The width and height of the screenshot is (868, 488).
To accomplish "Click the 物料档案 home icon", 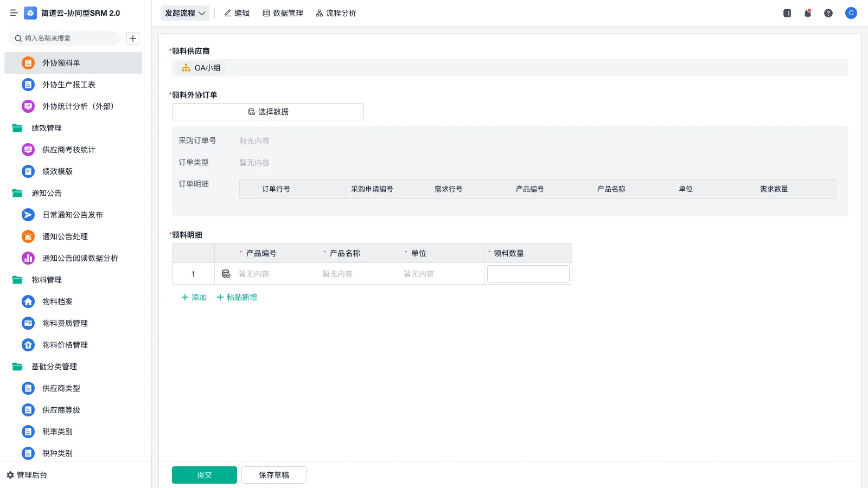I will 28,301.
